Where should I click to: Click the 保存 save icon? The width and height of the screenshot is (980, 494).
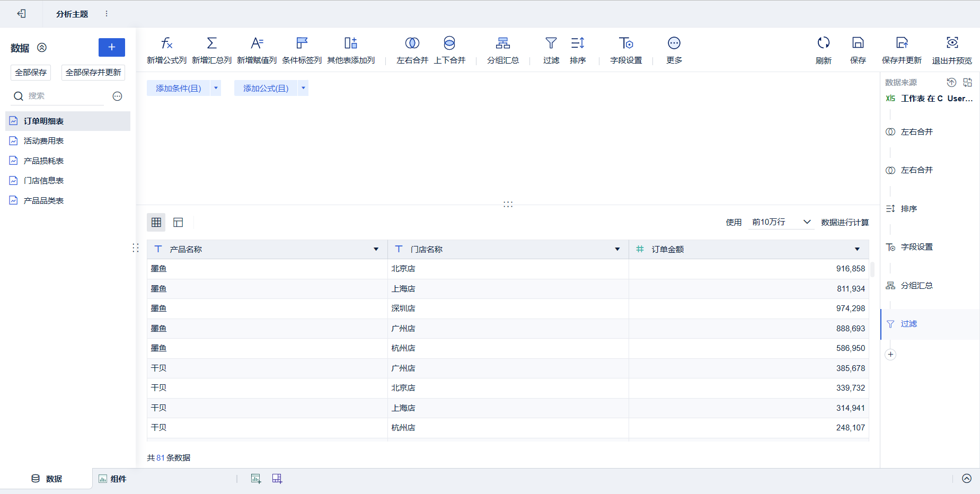click(858, 50)
